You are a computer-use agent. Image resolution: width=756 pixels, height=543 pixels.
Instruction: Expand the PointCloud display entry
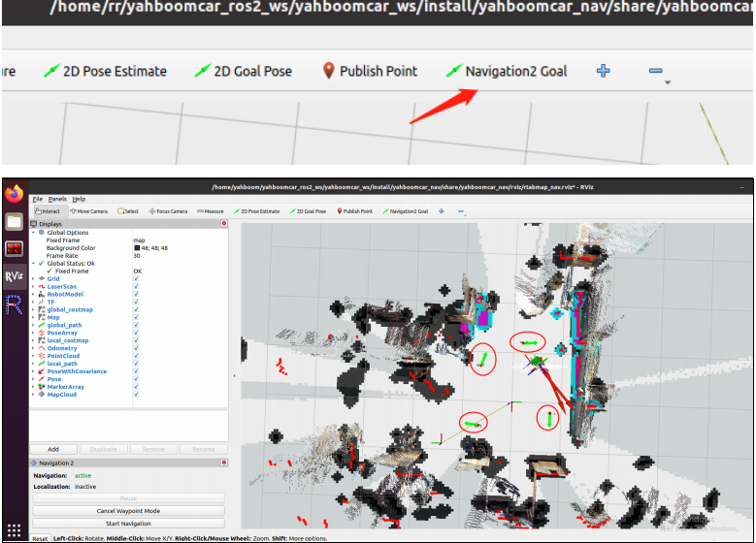(x=33, y=356)
